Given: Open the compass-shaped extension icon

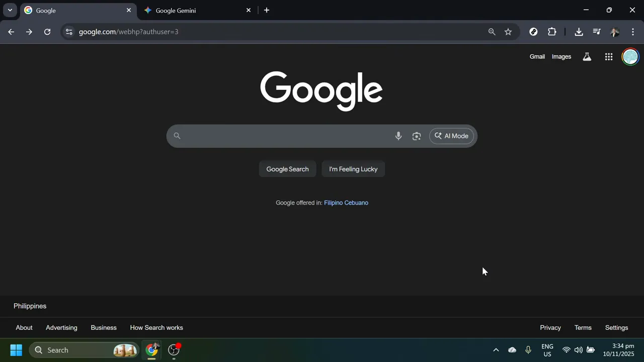Looking at the screenshot, I should (x=533, y=32).
